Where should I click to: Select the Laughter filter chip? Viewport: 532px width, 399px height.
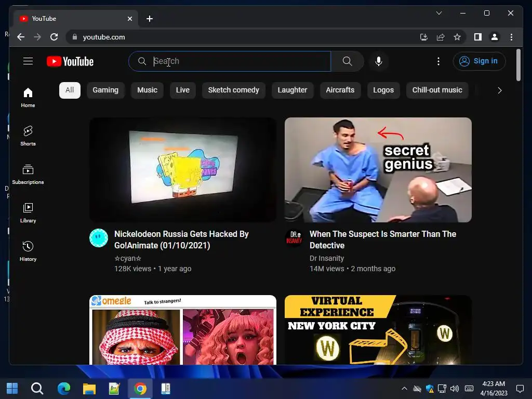292,90
